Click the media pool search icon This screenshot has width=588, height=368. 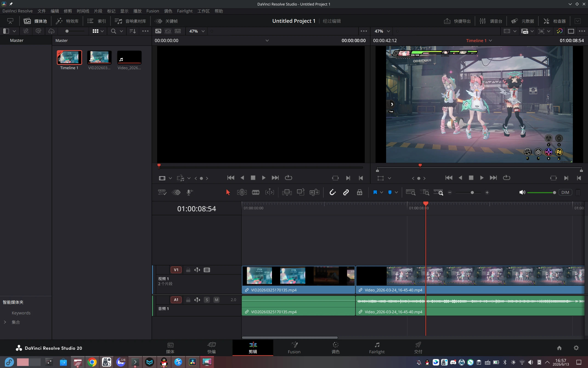coord(113,31)
